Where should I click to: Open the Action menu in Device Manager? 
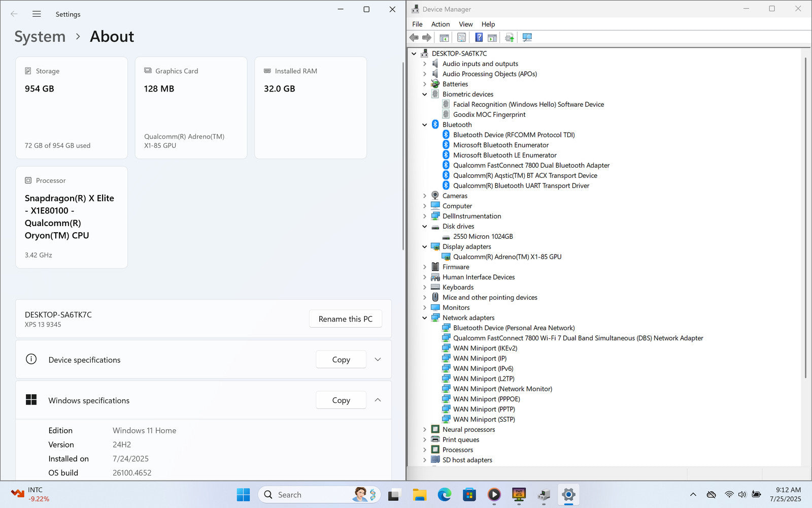(441, 24)
